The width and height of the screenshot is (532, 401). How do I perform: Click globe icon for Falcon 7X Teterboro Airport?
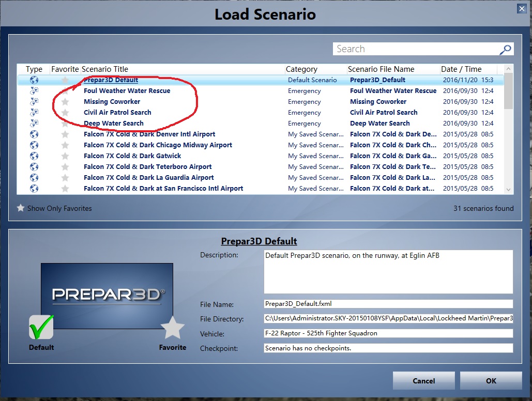click(x=34, y=167)
